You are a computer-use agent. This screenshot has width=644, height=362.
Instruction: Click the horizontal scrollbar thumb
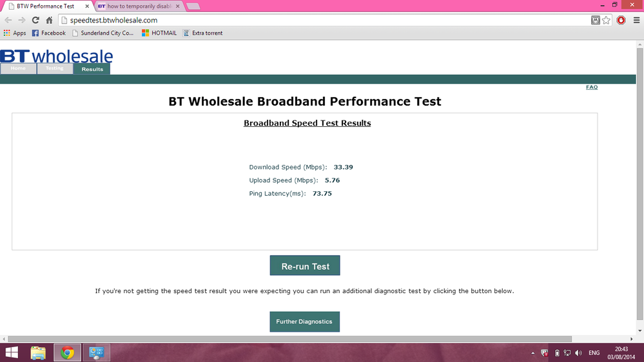click(x=290, y=339)
